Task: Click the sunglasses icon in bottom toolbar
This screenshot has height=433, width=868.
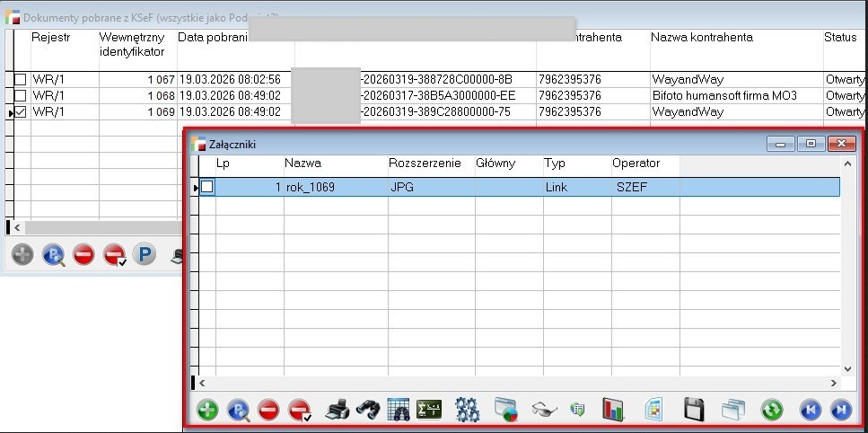Action: coord(544,411)
